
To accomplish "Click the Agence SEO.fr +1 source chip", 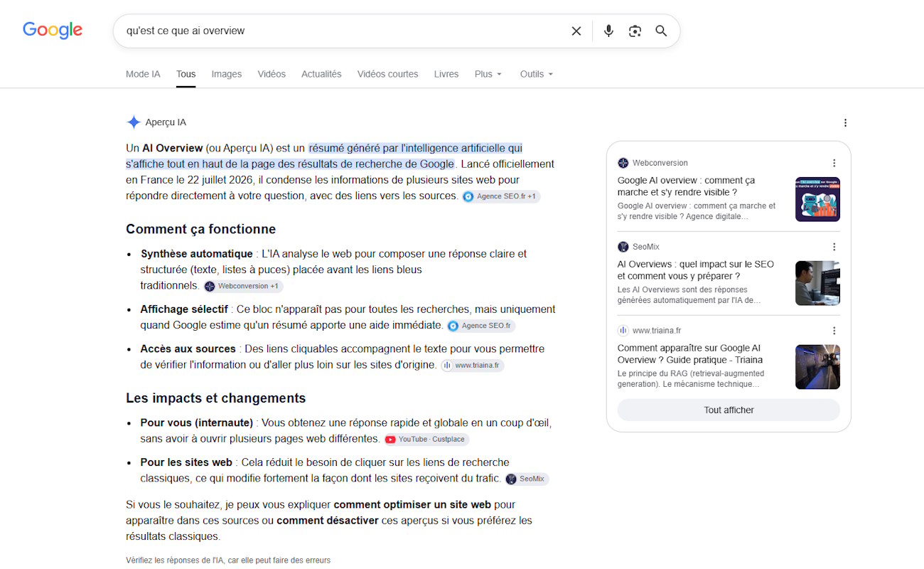I will tap(501, 196).
